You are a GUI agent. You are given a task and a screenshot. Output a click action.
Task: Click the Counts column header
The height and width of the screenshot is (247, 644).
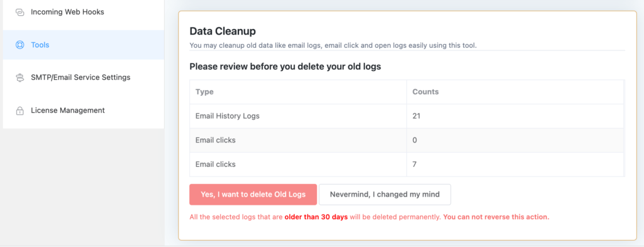tap(426, 92)
